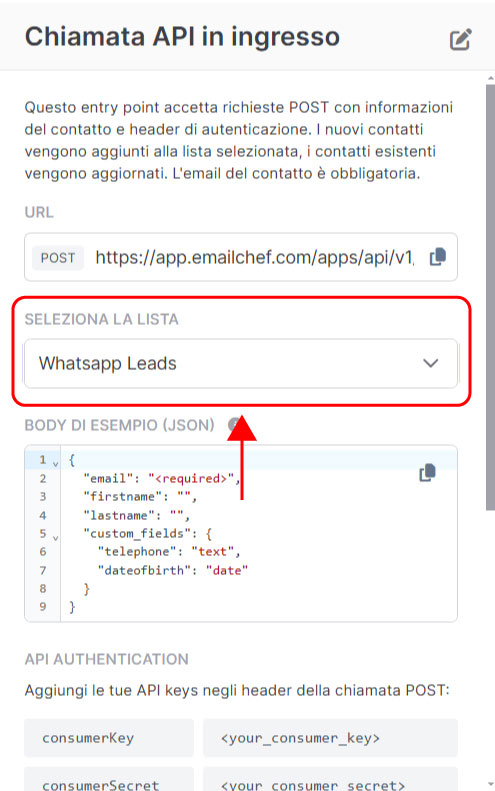Click the POST method badge
This screenshot has width=495, height=791.
58,258
